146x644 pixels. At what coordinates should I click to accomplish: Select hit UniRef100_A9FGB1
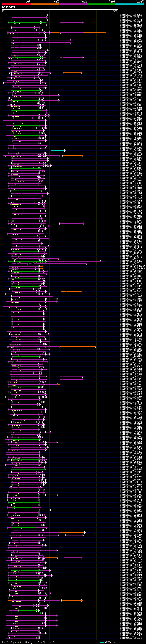pos(131,82)
